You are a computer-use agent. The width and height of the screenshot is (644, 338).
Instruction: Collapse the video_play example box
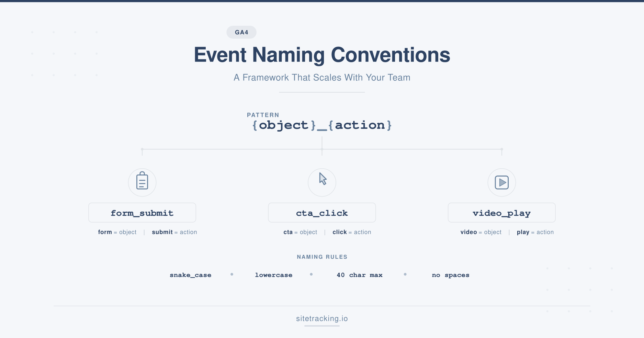501,213
